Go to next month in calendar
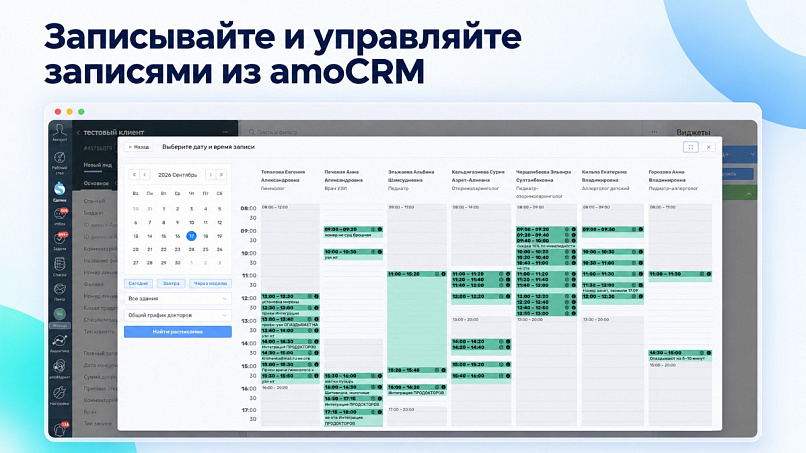 [x=210, y=175]
